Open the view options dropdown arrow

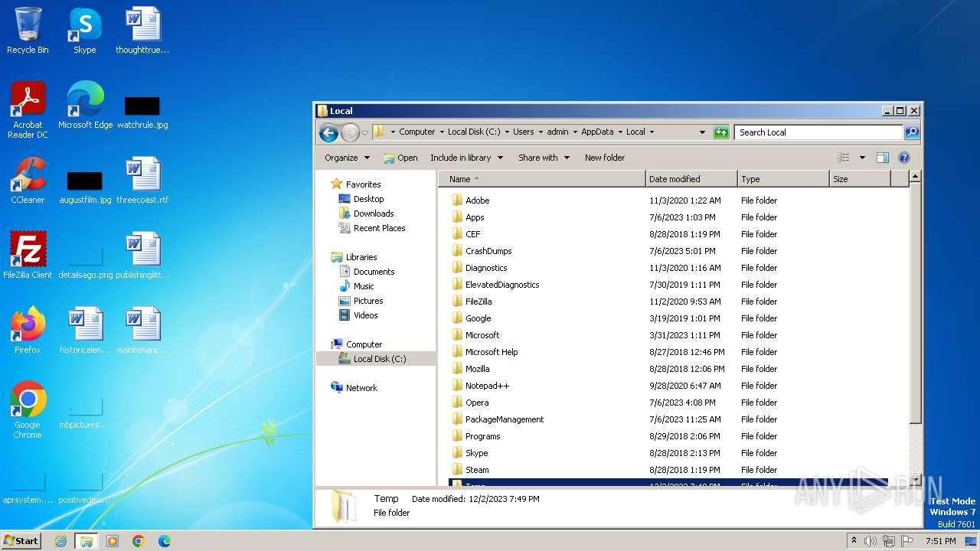[862, 158]
